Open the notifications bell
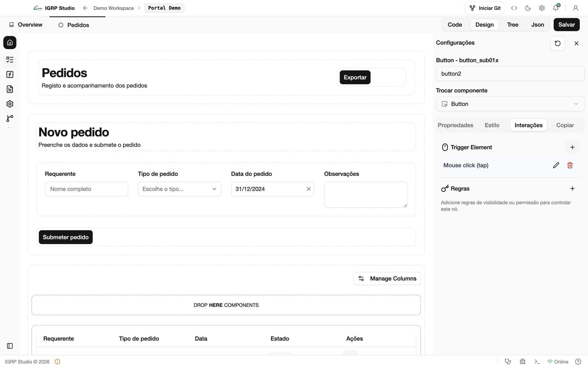This screenshot has height=368, width=588. click(x=556, y=8)
